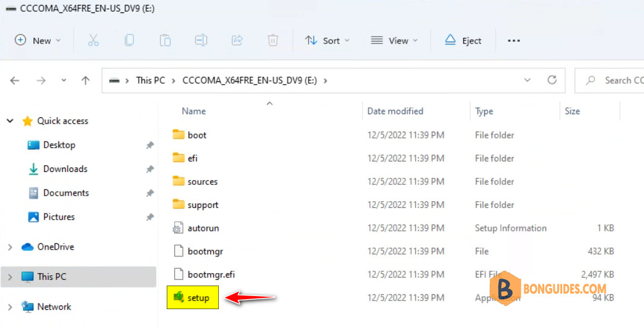Focus the Search box
The height and width of the screenshot is (329, 644).
(609, 81)
